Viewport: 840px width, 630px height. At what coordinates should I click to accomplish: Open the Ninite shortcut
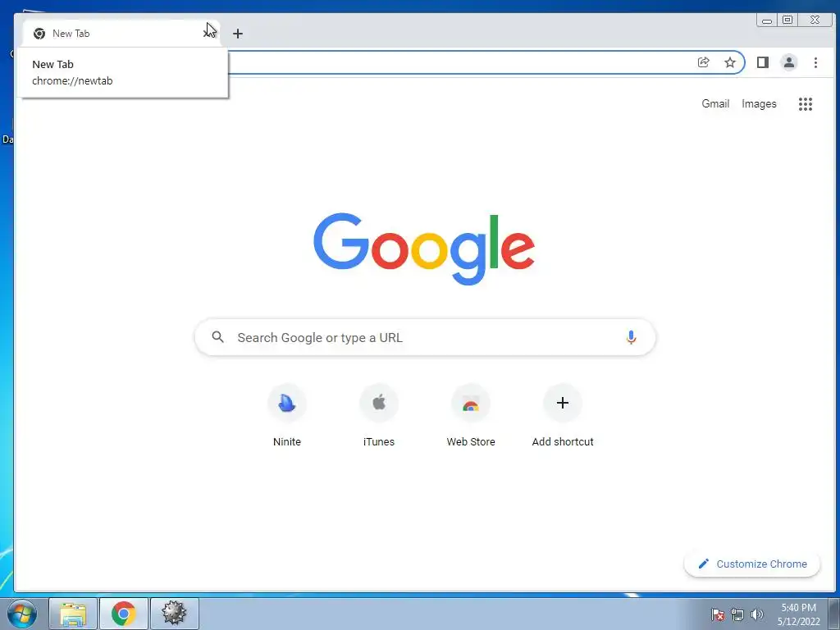coord(287,416)
